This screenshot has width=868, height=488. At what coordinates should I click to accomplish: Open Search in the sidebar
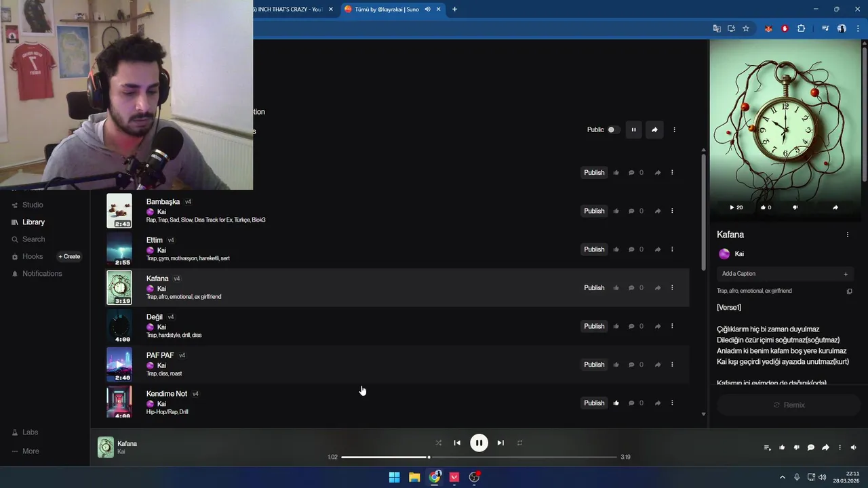pyautogui.click(x=33, y=239)
